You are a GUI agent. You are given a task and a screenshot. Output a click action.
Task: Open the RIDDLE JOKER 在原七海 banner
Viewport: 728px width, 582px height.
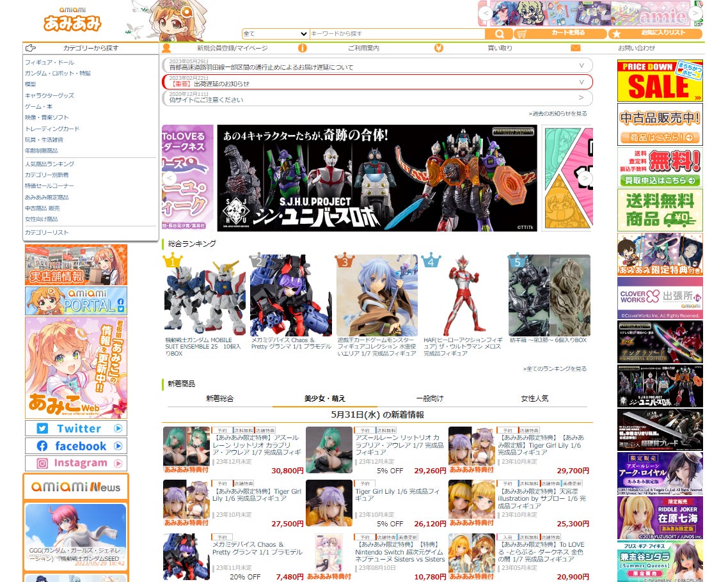tap(660, 517)
